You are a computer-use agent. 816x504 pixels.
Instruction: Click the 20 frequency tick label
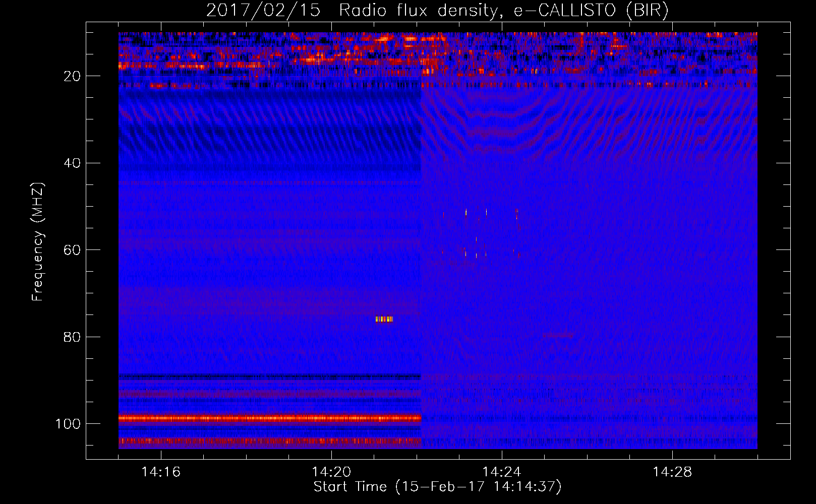pyautogui.click(x=72, y=76)
